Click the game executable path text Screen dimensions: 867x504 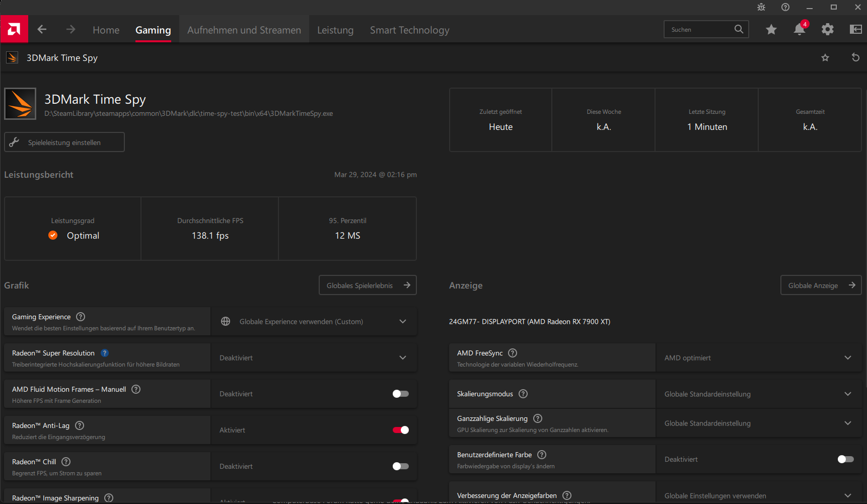[189, 113]
